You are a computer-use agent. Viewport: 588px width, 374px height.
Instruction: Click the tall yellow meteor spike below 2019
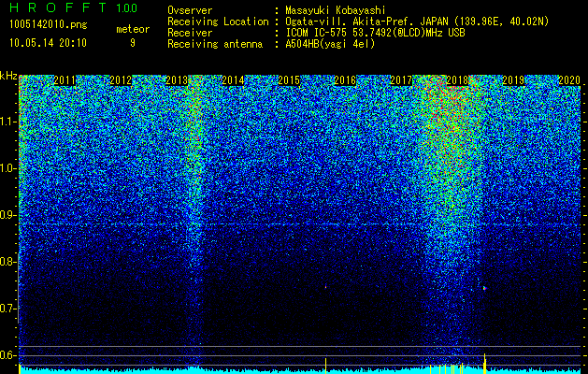(x=485, y=364)
